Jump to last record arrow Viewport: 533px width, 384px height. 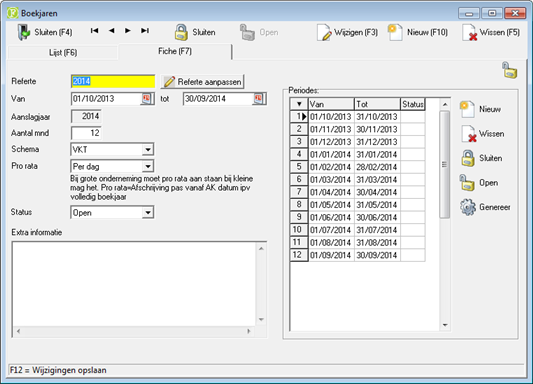[x=145, y=31]
